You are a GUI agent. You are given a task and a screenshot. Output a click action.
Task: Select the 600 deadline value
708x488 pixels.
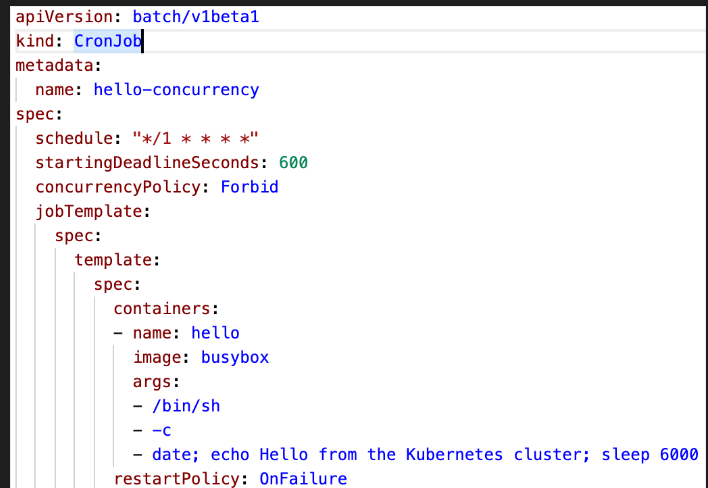point(293,163)
